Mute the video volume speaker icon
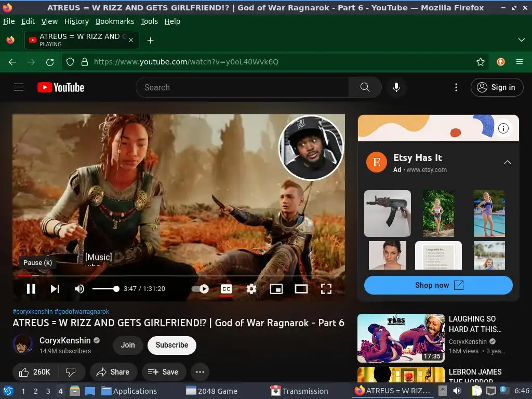The image size is (532, 399). tap(79, 289)
